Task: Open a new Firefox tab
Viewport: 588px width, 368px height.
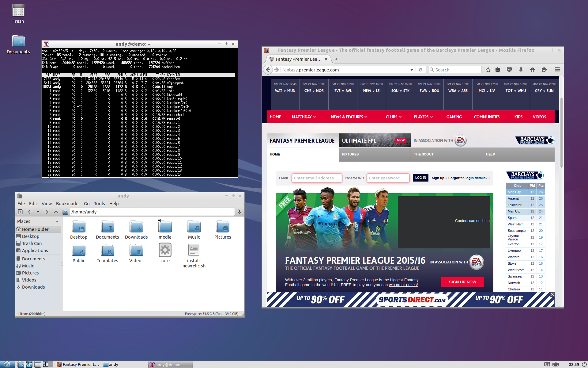Action: point(336,59)
